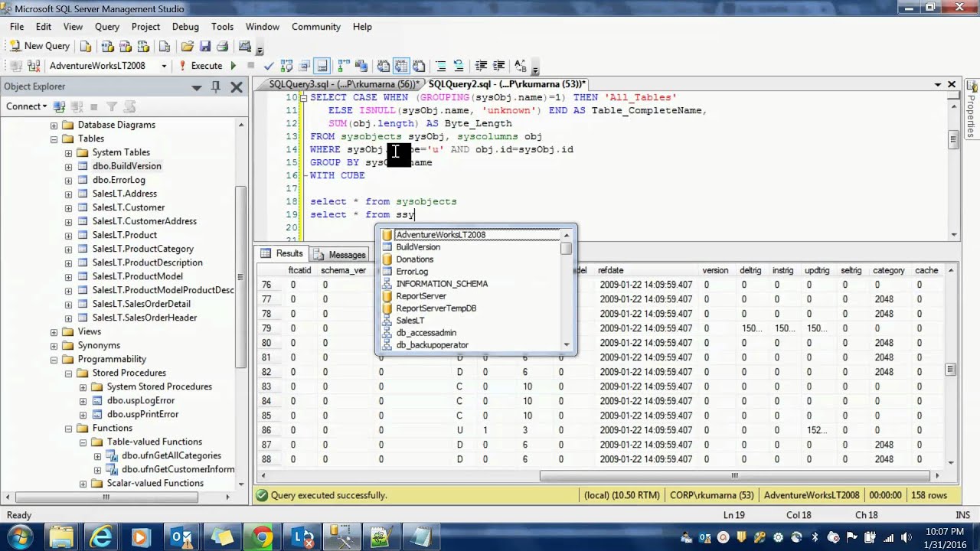Click the New Query toolbar button
Screen dimensions: 980x551
[x=39, y=46]
